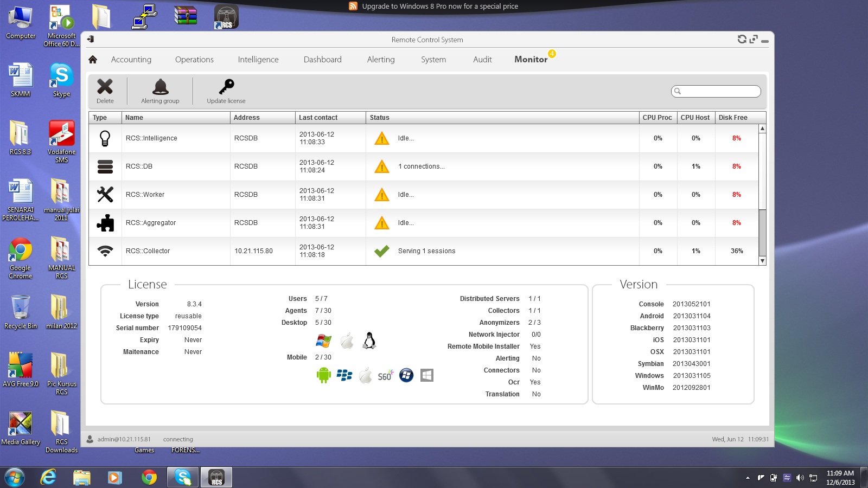The width and height of the screenshot is (868, 488).
Task: Open the Alerting group bell icon
Action: coord(161,87)
